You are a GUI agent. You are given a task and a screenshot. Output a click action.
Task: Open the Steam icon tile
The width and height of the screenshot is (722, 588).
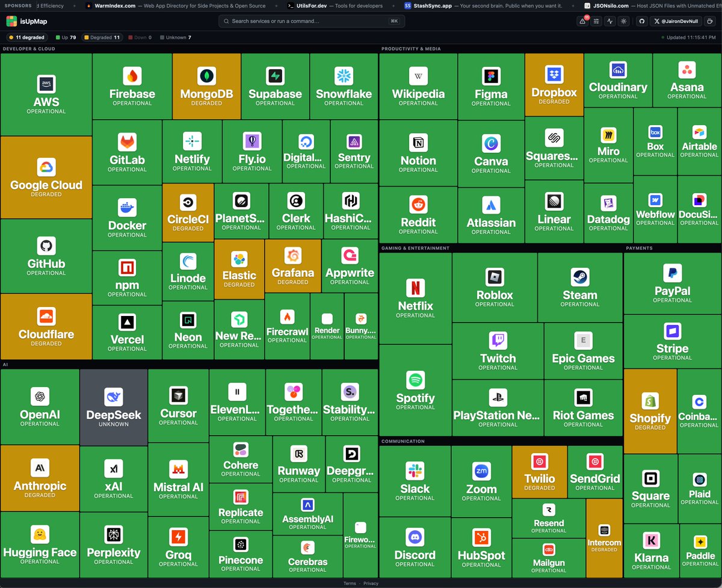click(580, 277)
